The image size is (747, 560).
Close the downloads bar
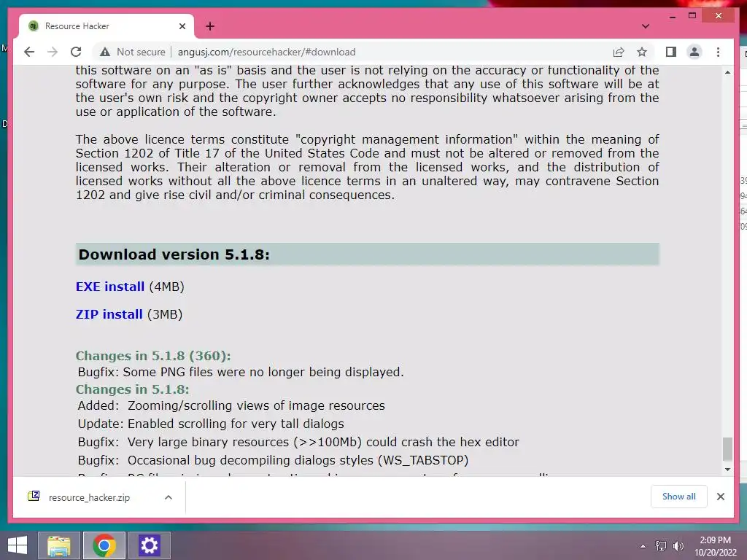pos(720,497)
